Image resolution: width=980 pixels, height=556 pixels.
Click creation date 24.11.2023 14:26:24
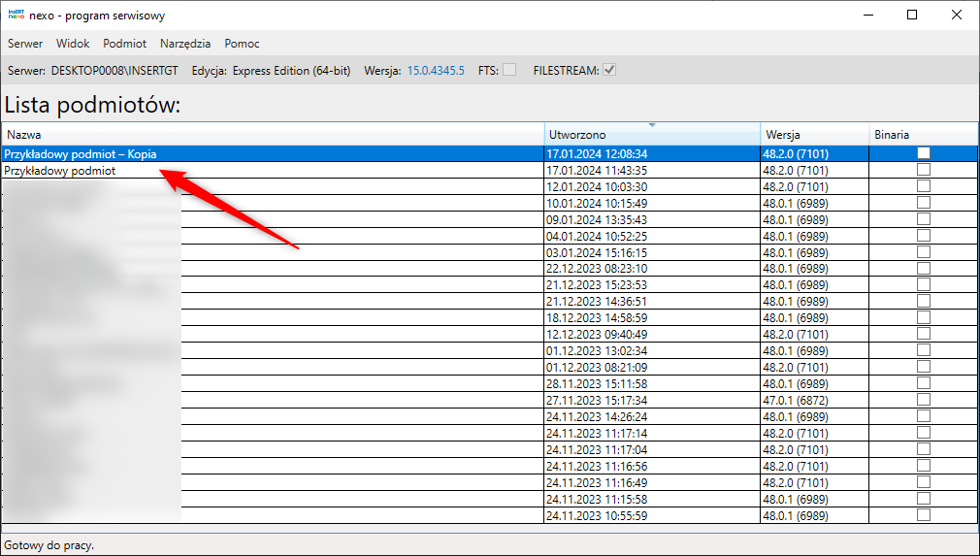597,416
